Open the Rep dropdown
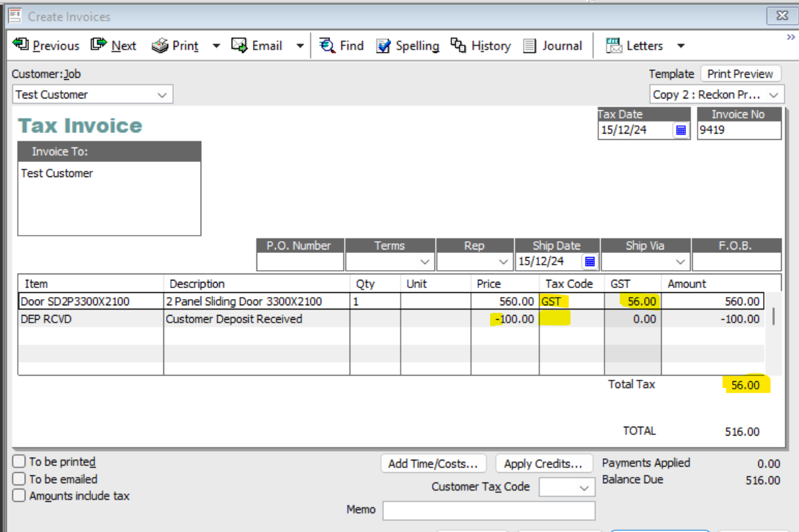This screenshot has height=532, width=799. 503,261
